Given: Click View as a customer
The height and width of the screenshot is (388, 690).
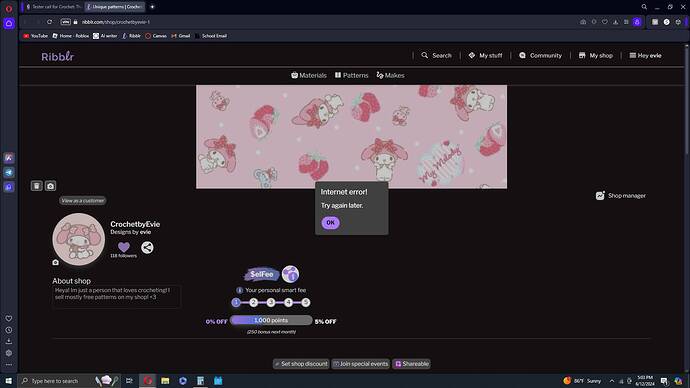Looking at the screenshot, I should tap(83, 201).
